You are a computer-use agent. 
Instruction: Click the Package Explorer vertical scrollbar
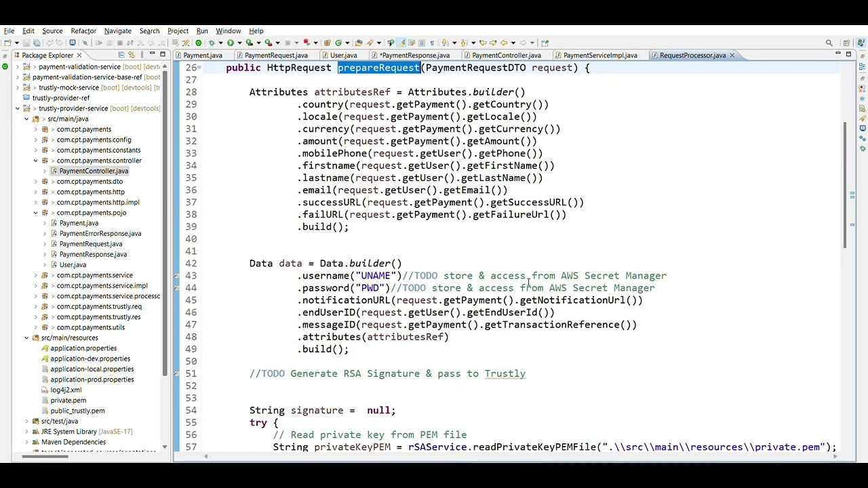(x=165, y=224)
